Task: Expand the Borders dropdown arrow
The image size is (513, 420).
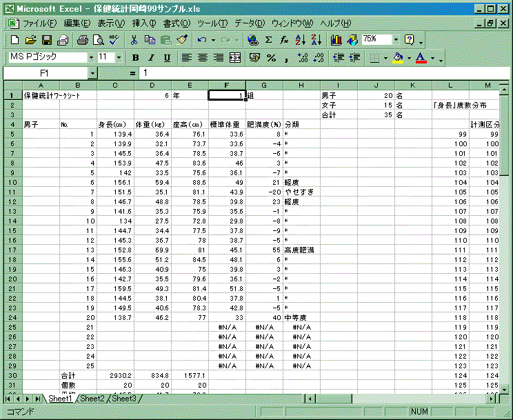Action: pos(385,58)
